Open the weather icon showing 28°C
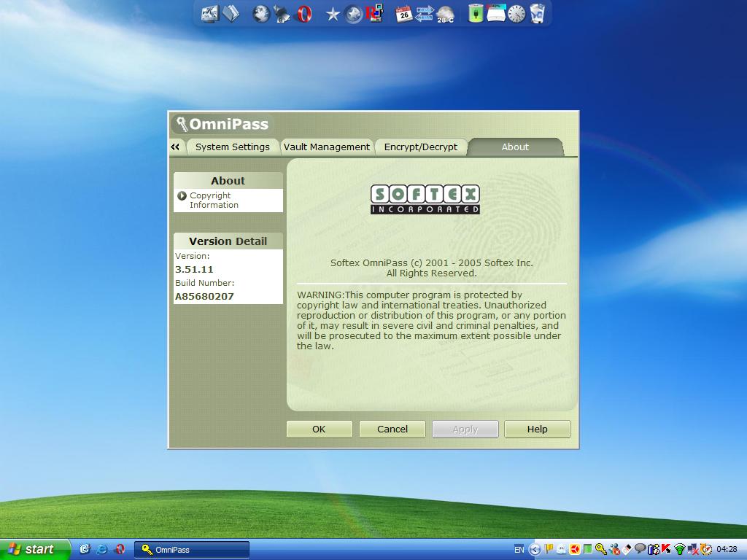The height and width of the screenshot is (560, 747). (x=446, y=15)
